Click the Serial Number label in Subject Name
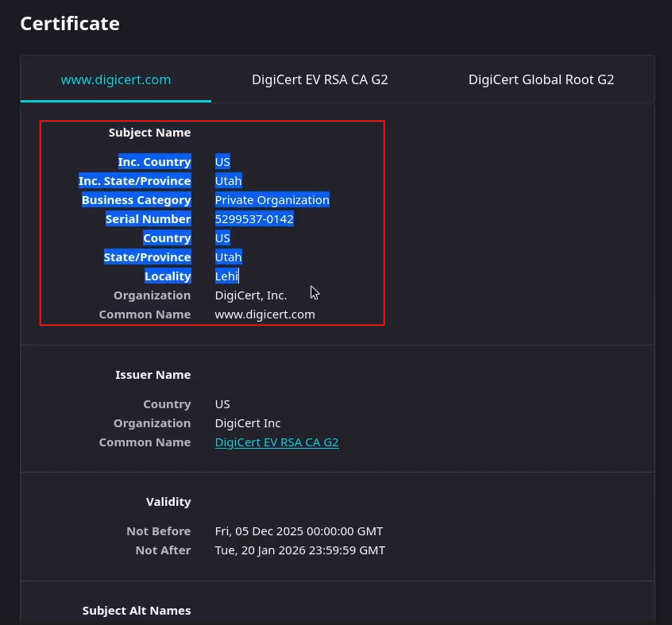Viewport: 672px width, 625px height. pyautogui.click(x=149, y=219)
